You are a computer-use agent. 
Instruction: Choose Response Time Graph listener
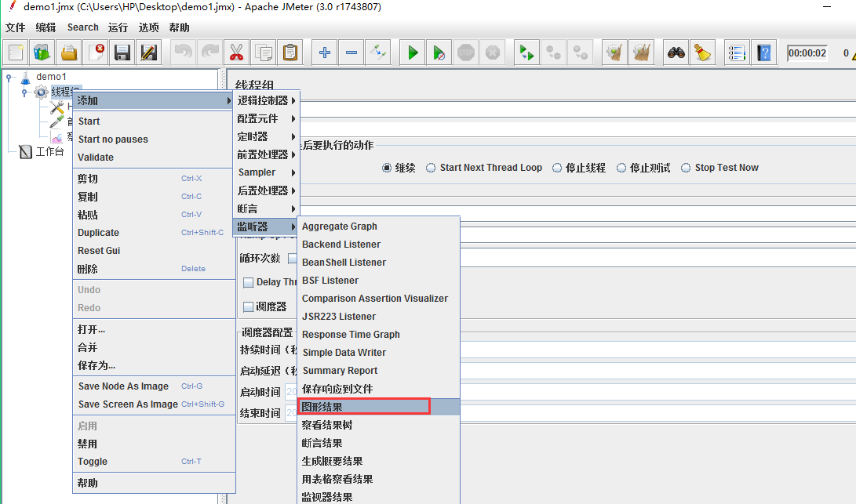tap(379, 335)
